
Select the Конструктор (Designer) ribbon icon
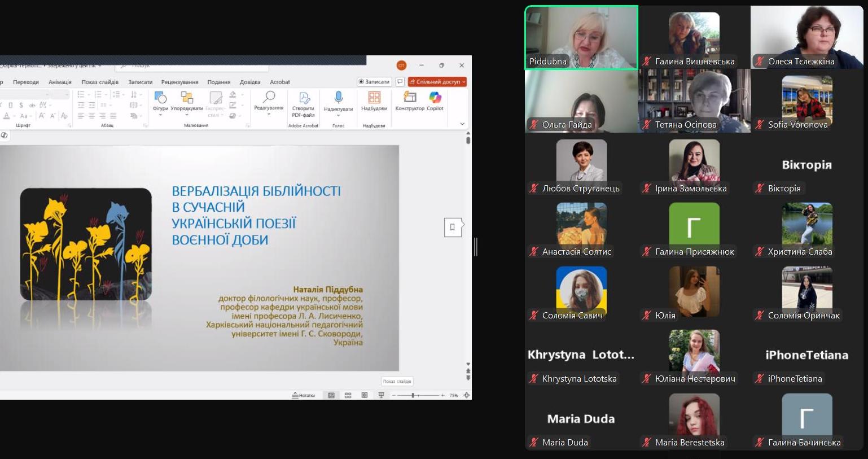tap(409, 97)
